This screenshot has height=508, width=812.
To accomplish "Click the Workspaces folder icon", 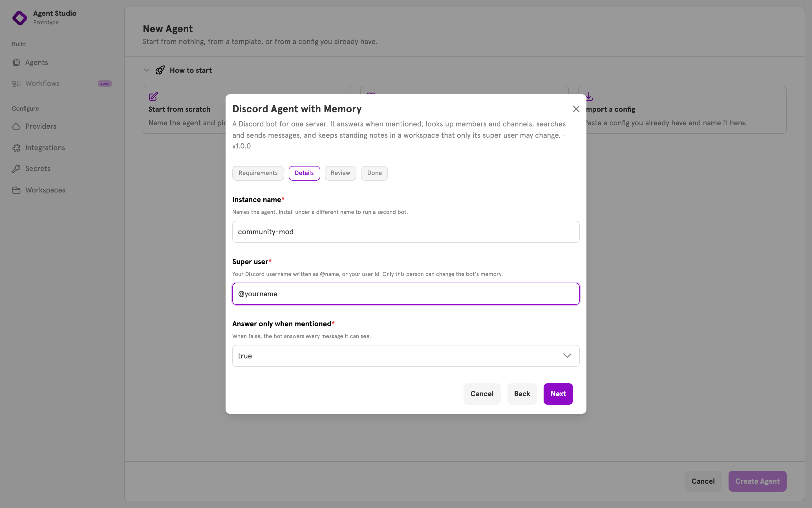I will (16, 190).
